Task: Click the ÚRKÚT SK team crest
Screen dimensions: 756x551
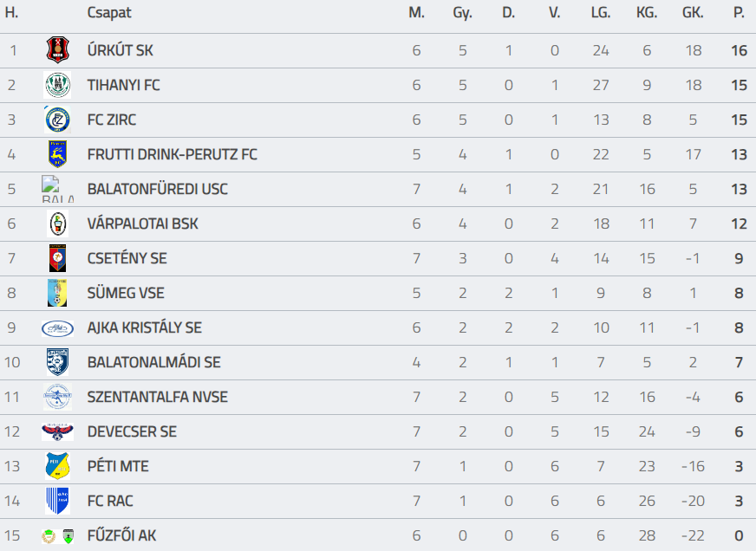Action: (57, 50)
